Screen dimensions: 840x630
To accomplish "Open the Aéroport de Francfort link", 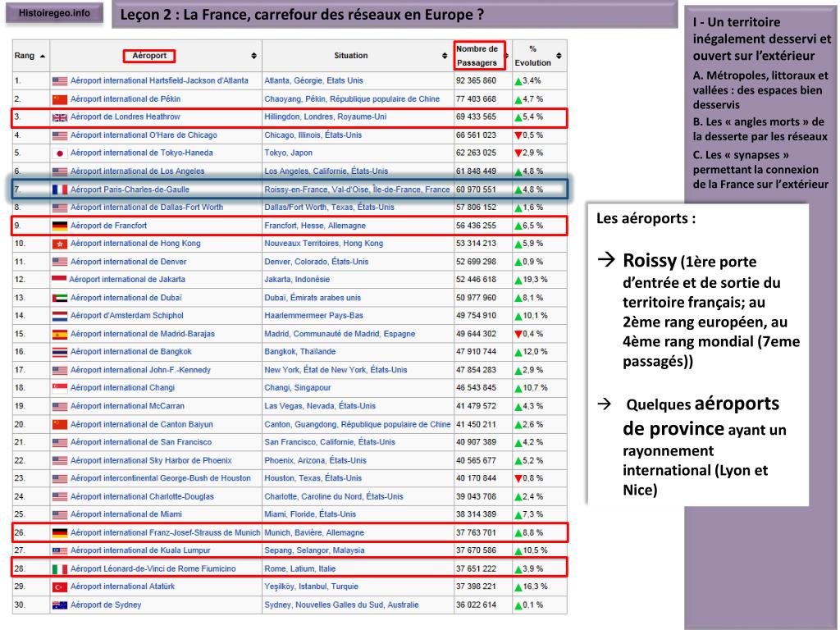I will pyautogui.click(x=109, y=226).
